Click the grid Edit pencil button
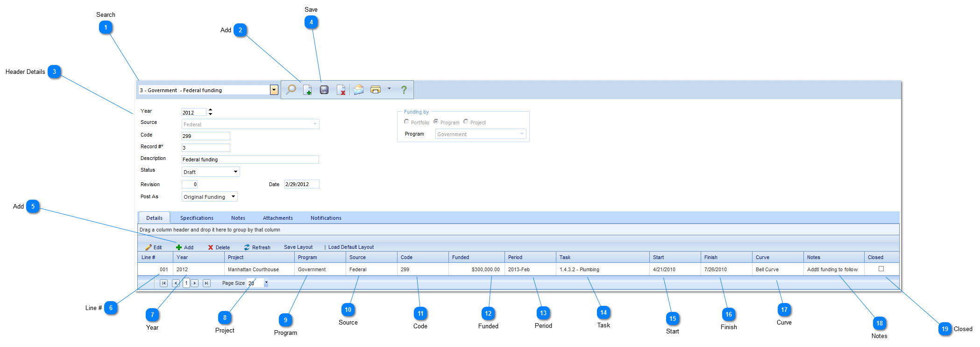This screenshot has width=980, height=347. point(154,247)
